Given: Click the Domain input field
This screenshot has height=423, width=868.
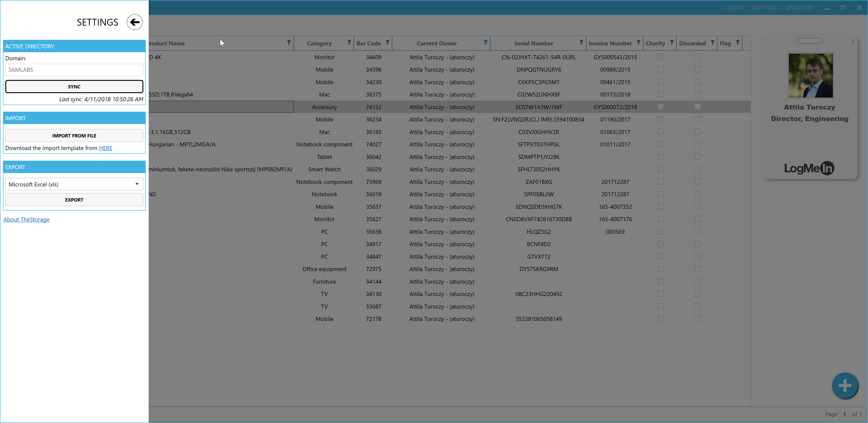Looking at the screenshot, I should [x=74, y=70].
